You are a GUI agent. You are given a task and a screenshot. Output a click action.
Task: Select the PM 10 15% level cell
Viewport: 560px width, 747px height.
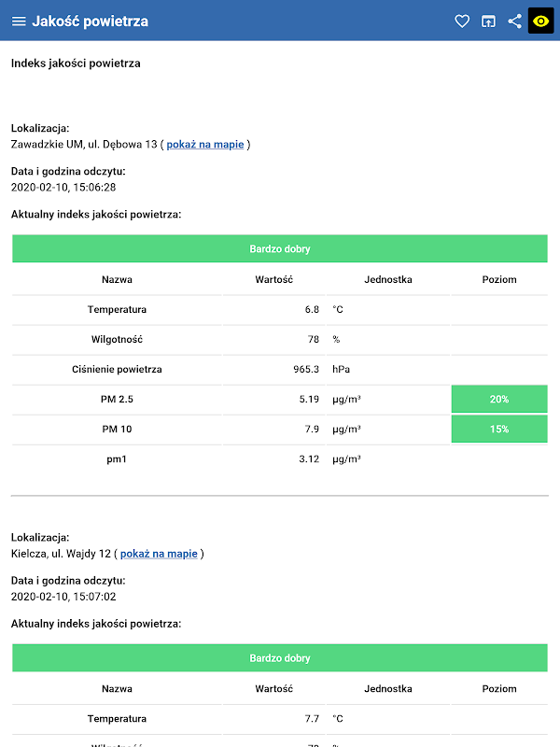tap(499, 429)
